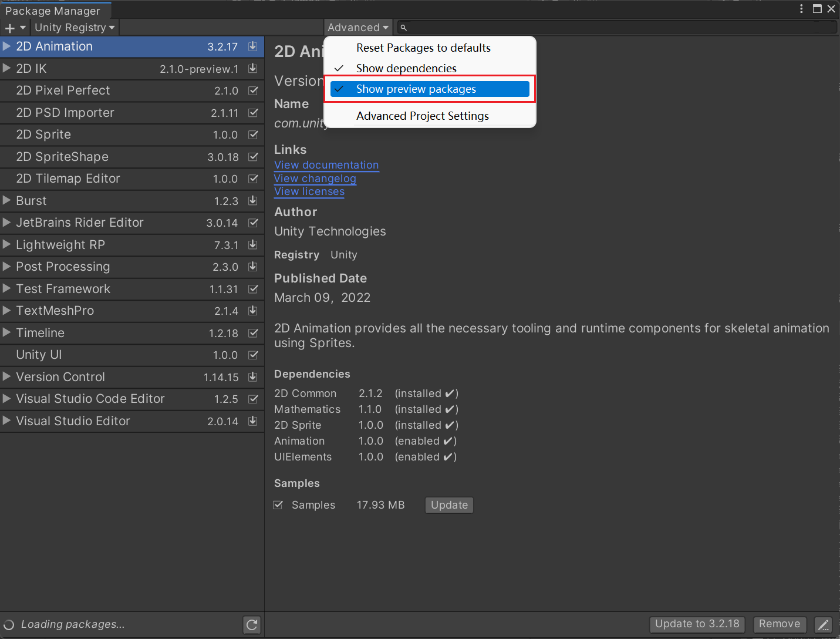Toggle Show preview packages option
The height and width of the screenshot is (639, 840).
(430, 89)
